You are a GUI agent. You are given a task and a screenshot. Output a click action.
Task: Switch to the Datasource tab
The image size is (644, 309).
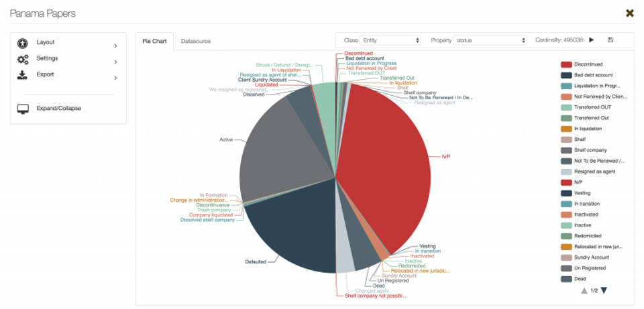tap(195, 41)
